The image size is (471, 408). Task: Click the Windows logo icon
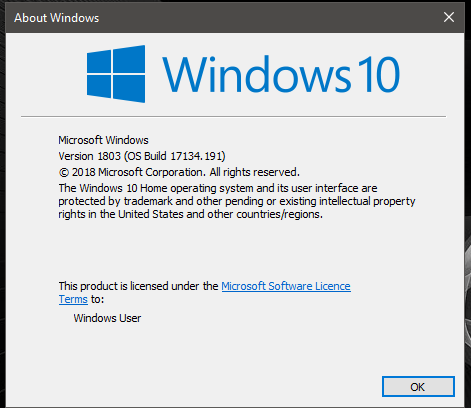point(116,74)
